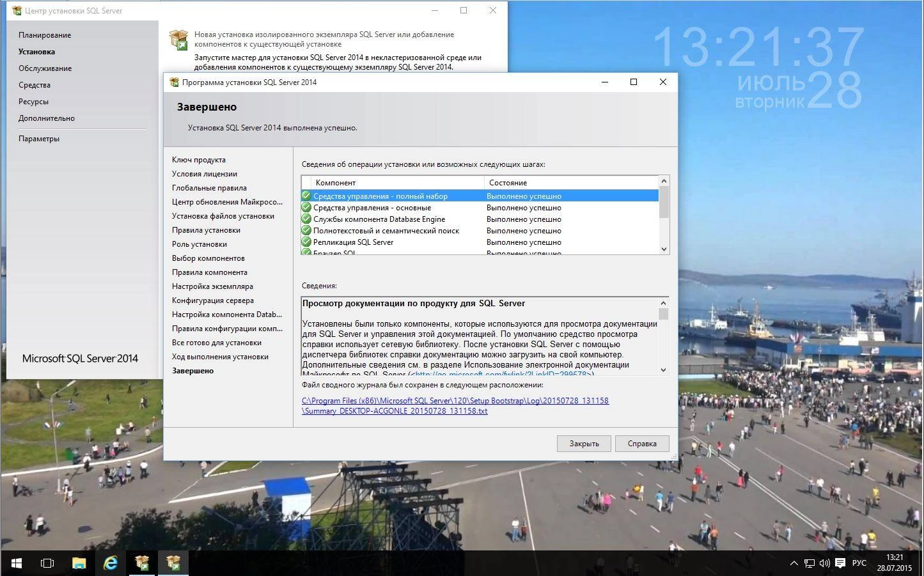This screenshot has height=576, width=924.
Task: Select Установка section in Installation Center
Action: click(x=36, y=52)
